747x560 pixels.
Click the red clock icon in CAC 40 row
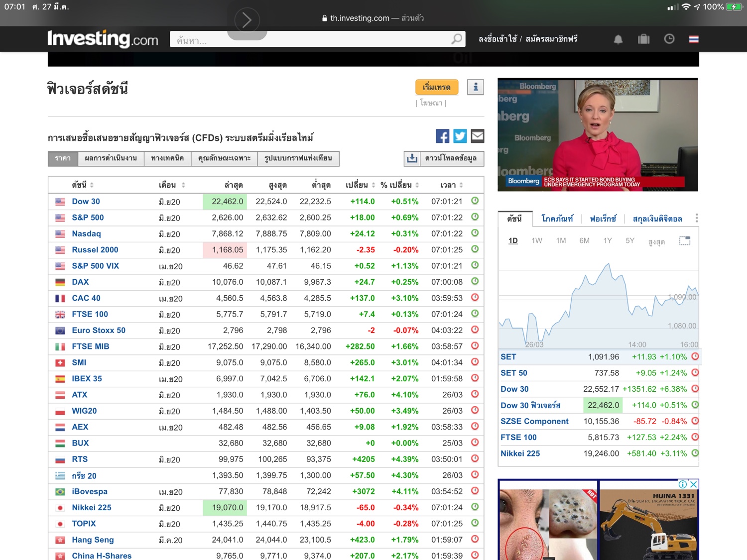(475, 297)
